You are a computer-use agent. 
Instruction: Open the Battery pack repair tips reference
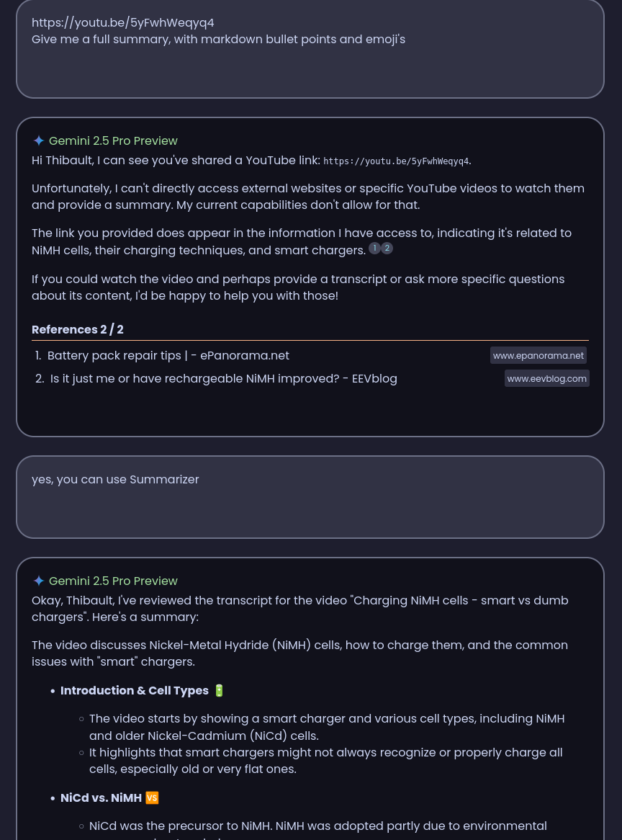coord(168,355)
